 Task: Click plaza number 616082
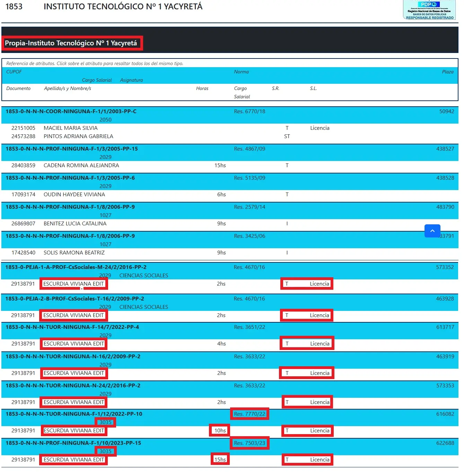click(445, 414)
